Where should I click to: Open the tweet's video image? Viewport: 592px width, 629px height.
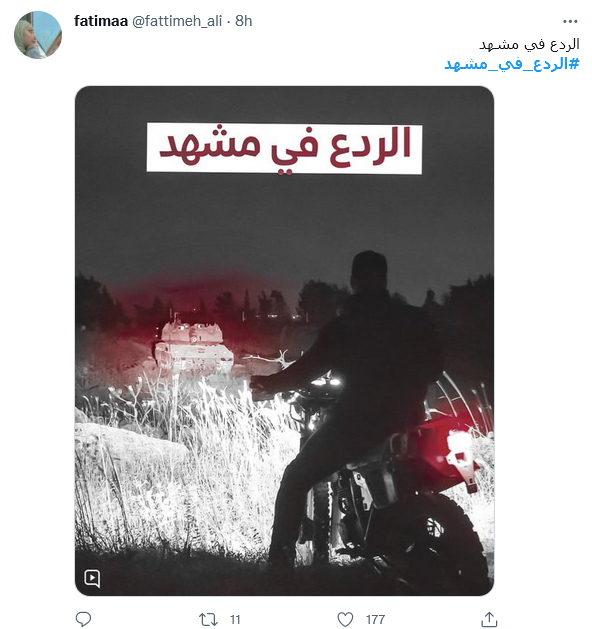click(284, 341)
